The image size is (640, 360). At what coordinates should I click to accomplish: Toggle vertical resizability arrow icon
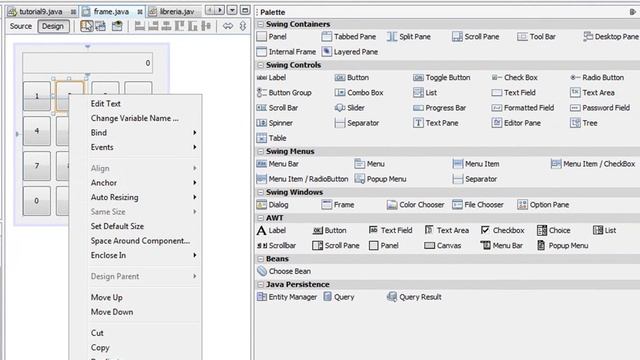[243, 26]
